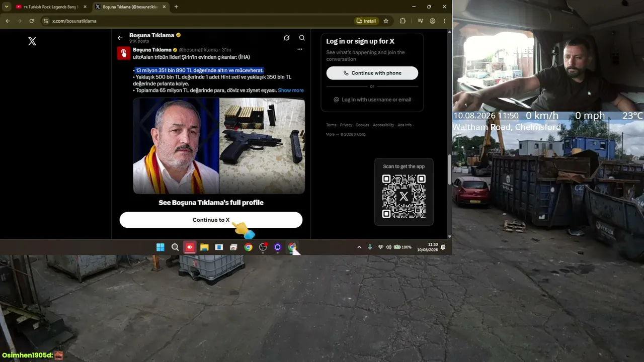644x362 pixels.
Task: Reload the page in Chrome
Action: [32, 21]
